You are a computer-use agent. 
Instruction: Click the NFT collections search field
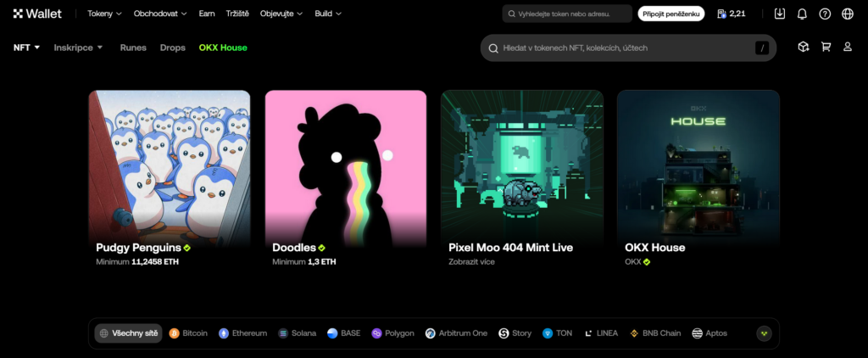pyautogui.click(x=628, y=48)
